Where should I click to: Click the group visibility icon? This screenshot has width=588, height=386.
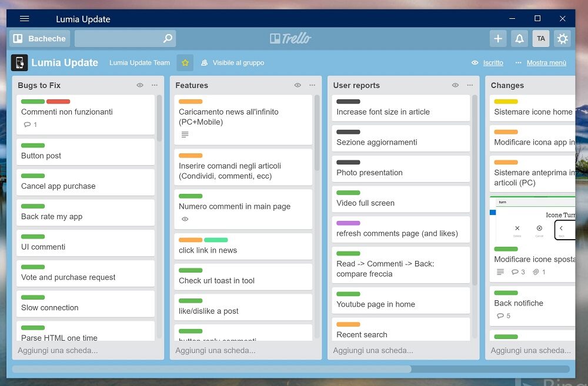(205, 63)
